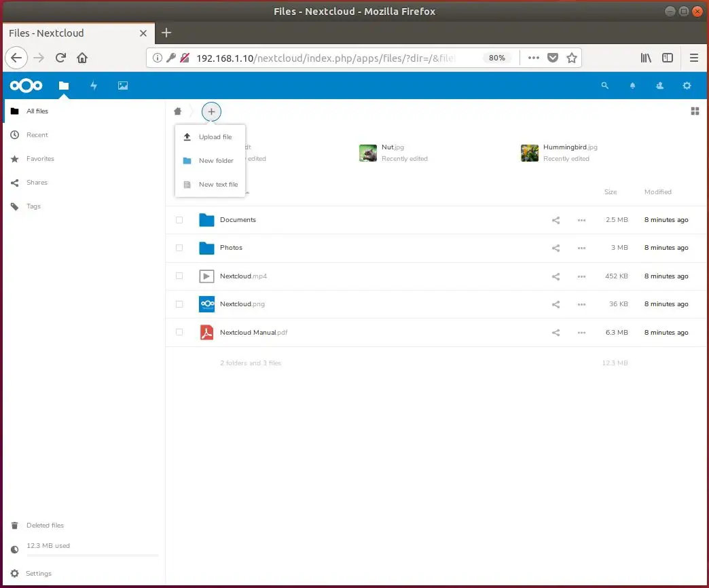Select All files in sidebar
The image size is (709, 588).
point(84,111)
